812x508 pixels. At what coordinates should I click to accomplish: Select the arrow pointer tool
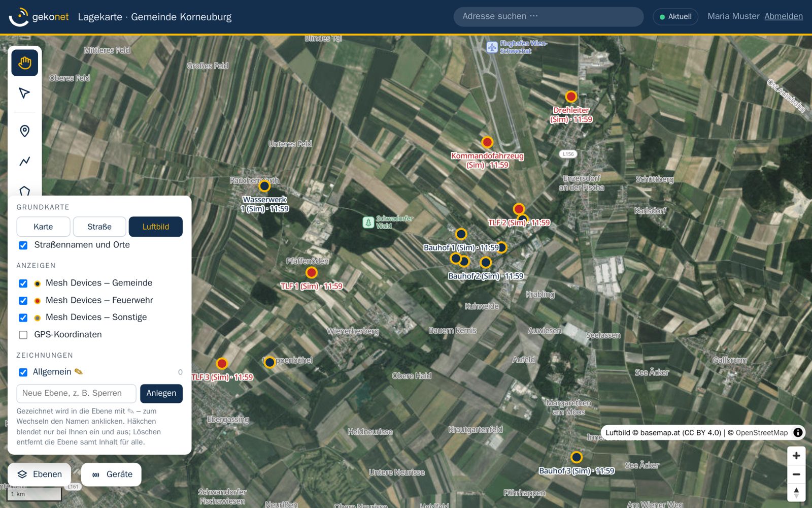tap(24, 93)
